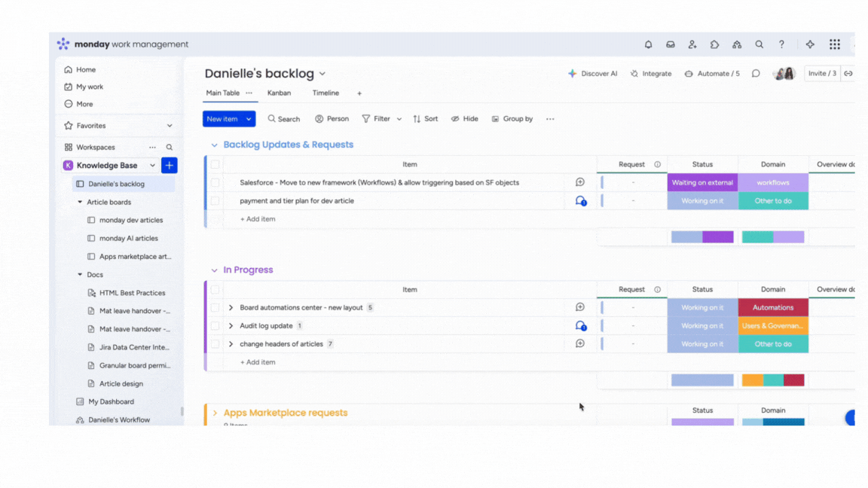
Task: Open the Timeline view tab
Action: 325,93
